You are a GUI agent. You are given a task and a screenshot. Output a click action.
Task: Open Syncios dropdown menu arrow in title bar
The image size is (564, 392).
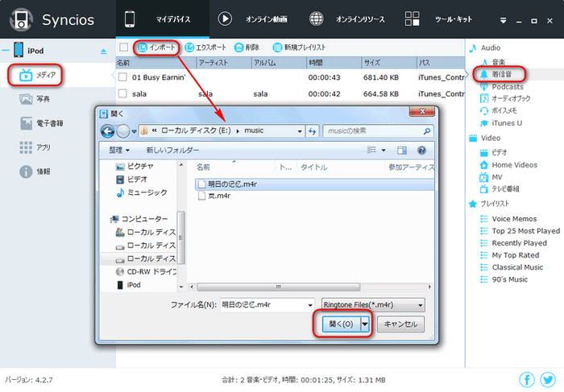point(504,21)
